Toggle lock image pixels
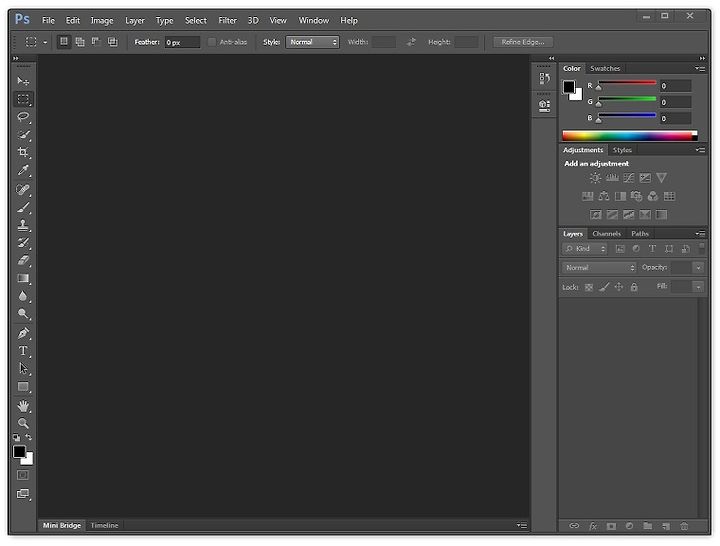The width and height of the screenshot is (720, 546). click(x=604, y=287)
